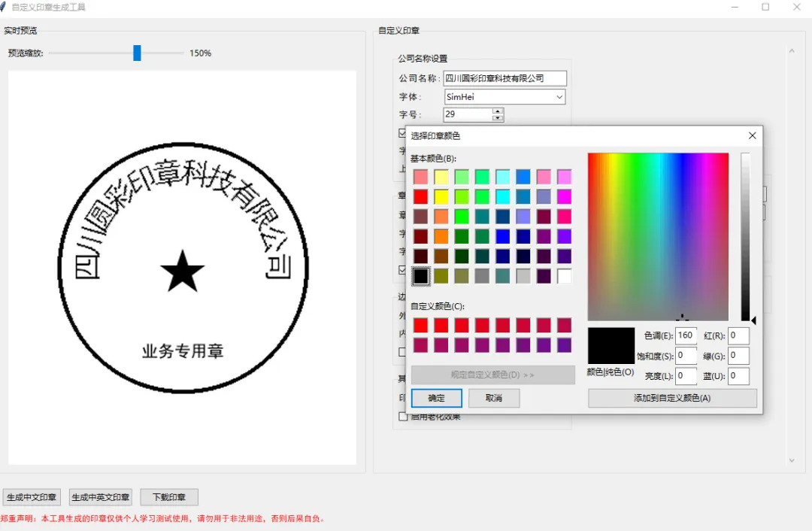
Task: Close the 自定义印章生成工具 main window
Action: click(797, 7)
